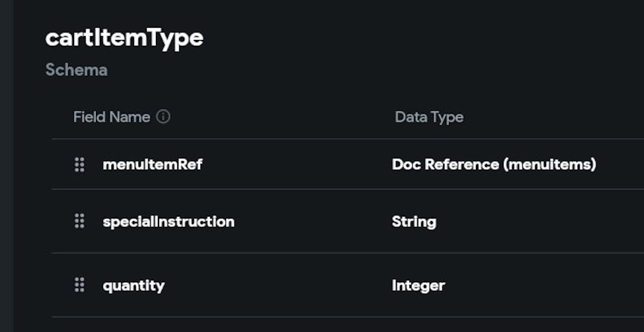Click the Data Type column header
The image size is (644, 332).
click(x=429, y=117)
